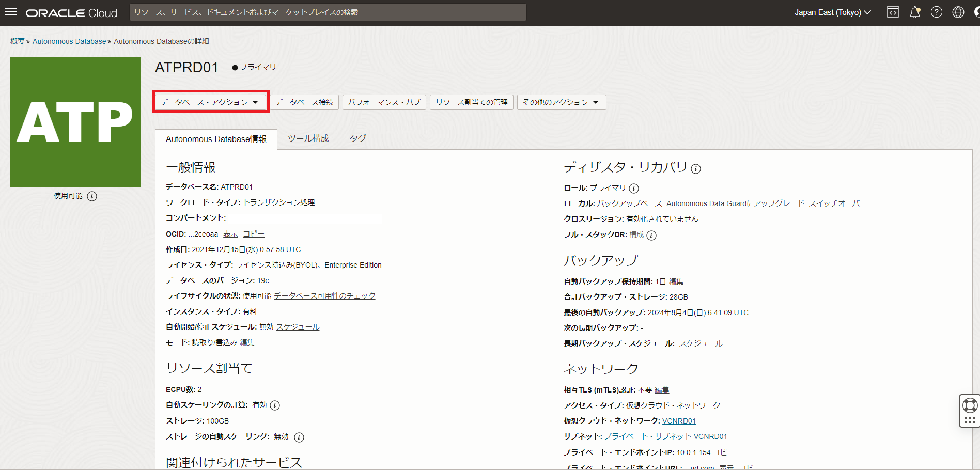980x470 pixels.
Task: Click the resource search input field
Action: [329, 12]
